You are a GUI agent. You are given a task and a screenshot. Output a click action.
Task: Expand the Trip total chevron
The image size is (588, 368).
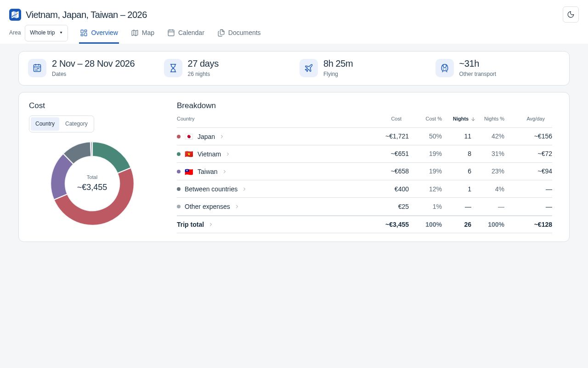[211, 224]
